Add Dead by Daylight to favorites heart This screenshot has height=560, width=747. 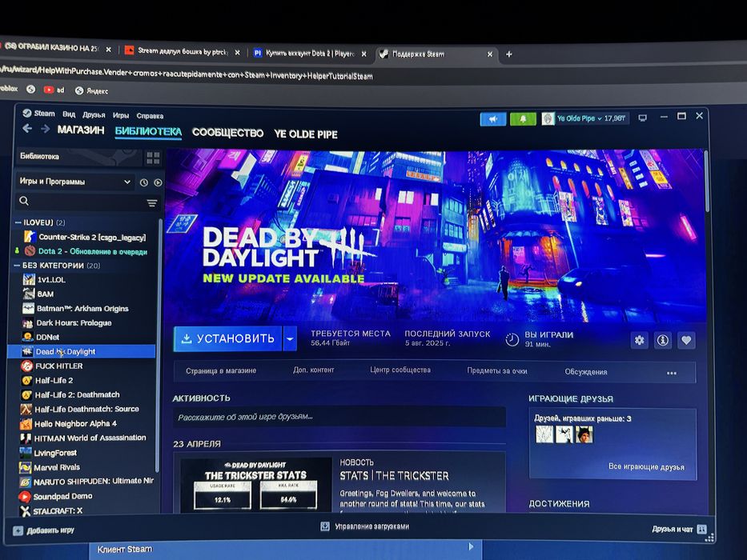click(686, 340)
